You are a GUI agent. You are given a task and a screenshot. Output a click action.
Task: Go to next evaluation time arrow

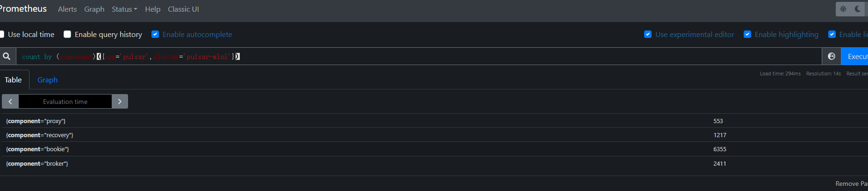coord(120,101)
